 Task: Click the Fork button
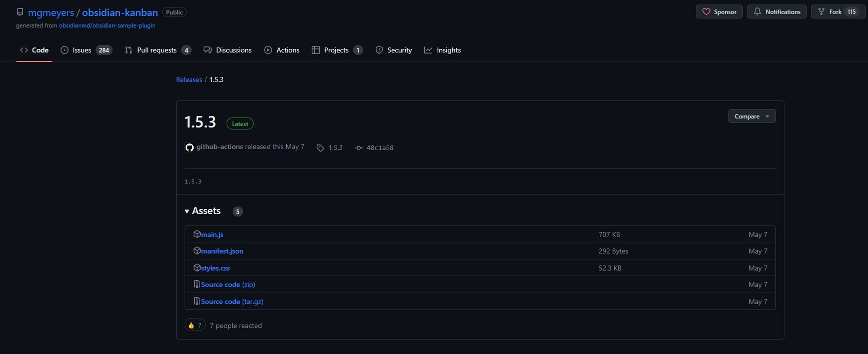point(838,11)
